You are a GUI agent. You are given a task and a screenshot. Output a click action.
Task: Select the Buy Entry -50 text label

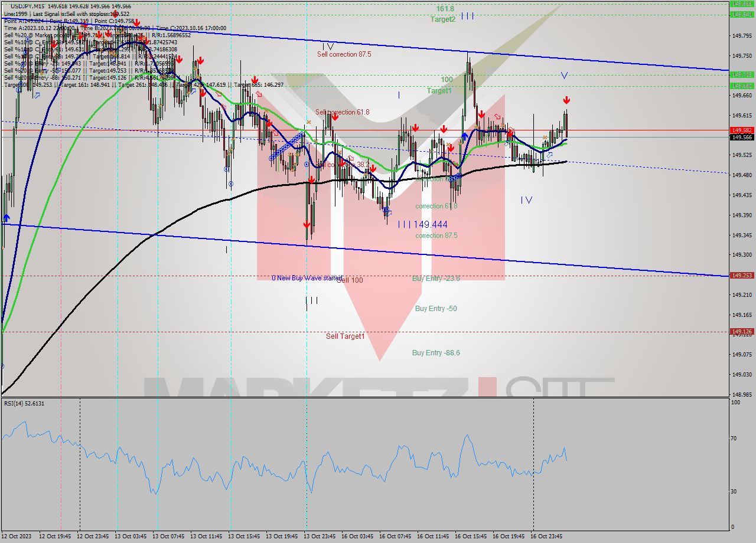click(x=435, y=309)
